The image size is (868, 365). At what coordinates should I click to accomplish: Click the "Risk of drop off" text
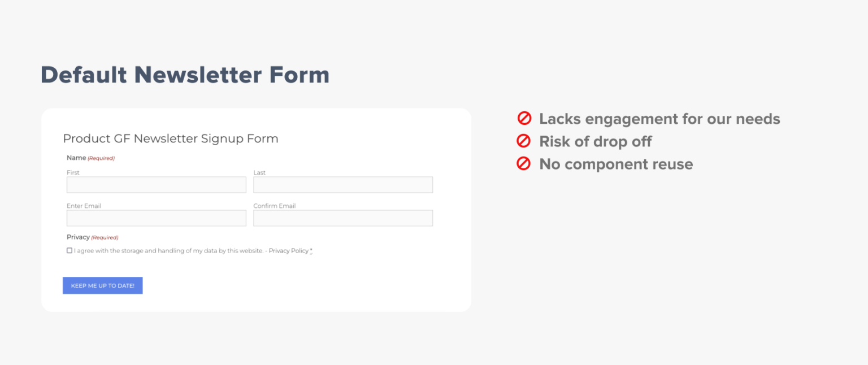pos(596,141)
